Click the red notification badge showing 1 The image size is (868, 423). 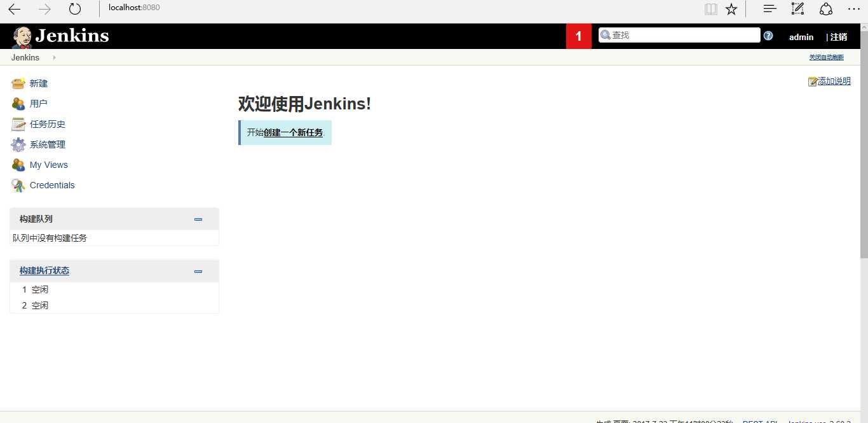tap(579, 36)
